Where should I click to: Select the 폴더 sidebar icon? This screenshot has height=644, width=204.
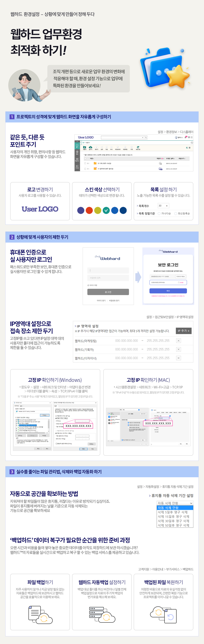point(77,146)
